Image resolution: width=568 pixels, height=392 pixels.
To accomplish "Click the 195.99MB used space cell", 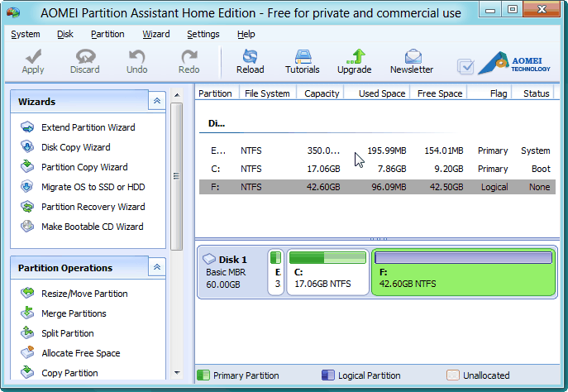I will click(x=387, y=151).
